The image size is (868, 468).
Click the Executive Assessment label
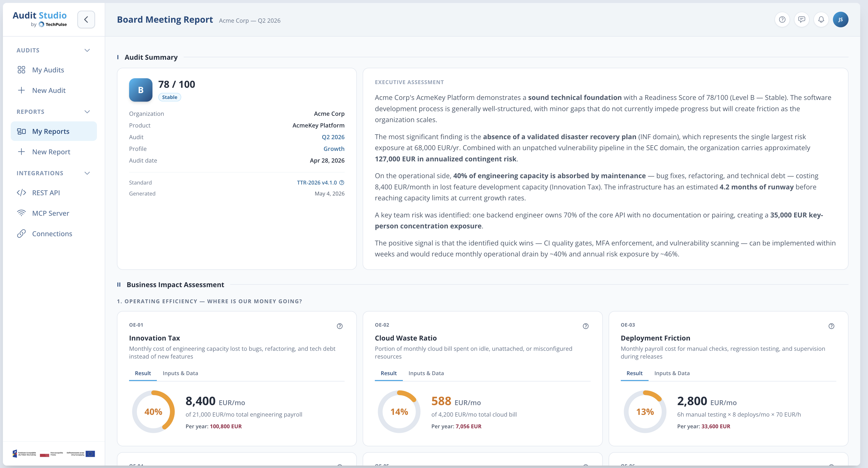409,82
